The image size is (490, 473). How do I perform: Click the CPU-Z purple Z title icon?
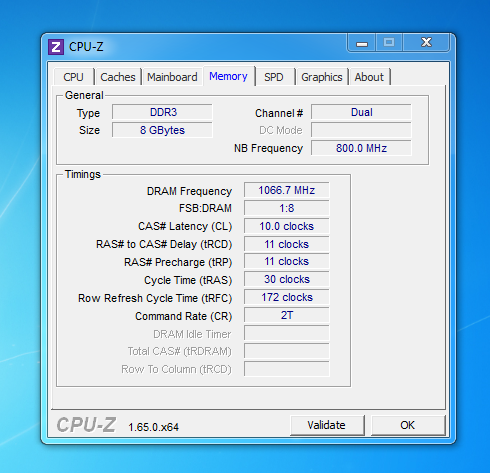pos(56,47)
